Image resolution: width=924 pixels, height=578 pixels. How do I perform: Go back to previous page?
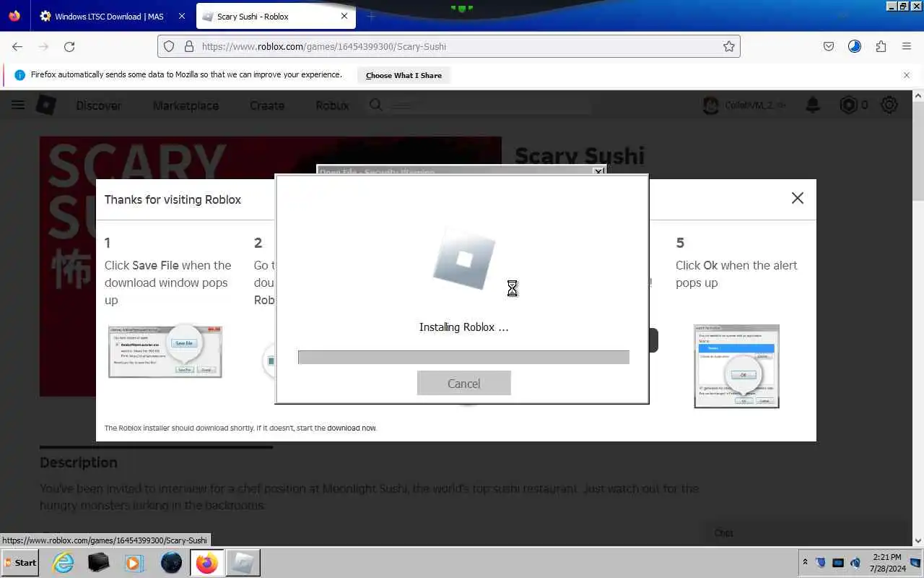(x=17, y=46)
